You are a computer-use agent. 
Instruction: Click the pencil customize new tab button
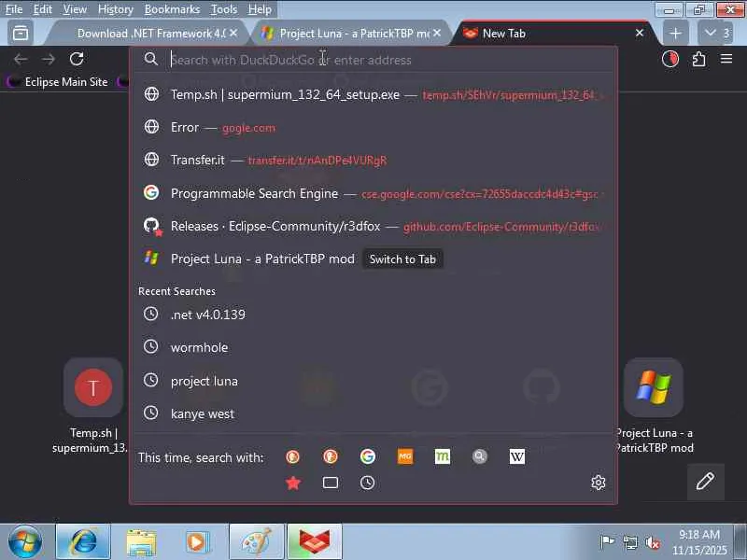[705, 482]
